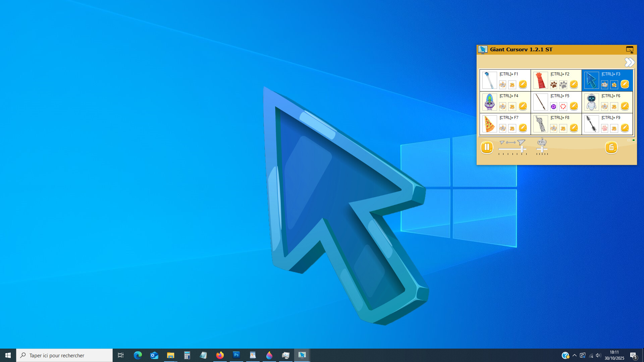The height and width of the screenshot is (362, 644).
Task: Open Firefox from the taskbar
Action: [x=220, y=355]
